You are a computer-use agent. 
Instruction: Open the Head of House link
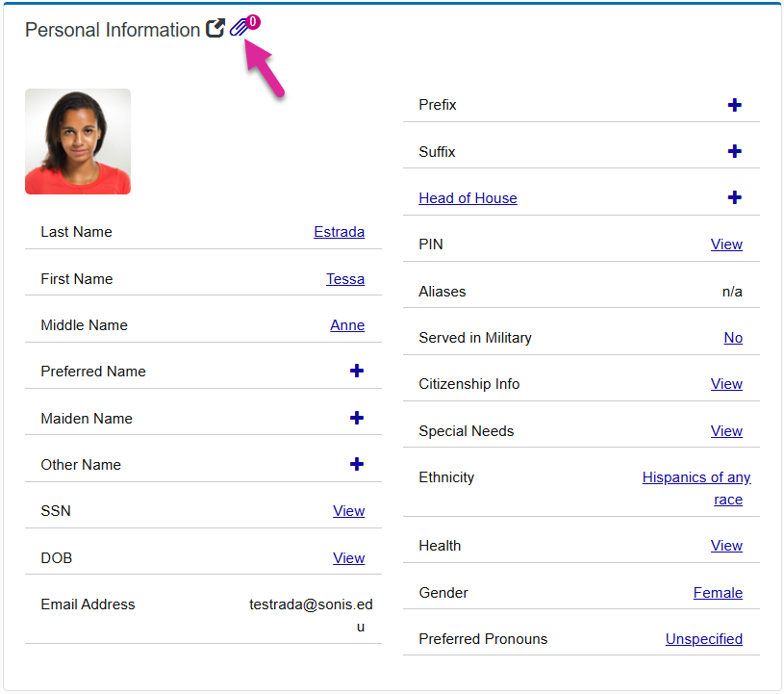coord(468,198)
